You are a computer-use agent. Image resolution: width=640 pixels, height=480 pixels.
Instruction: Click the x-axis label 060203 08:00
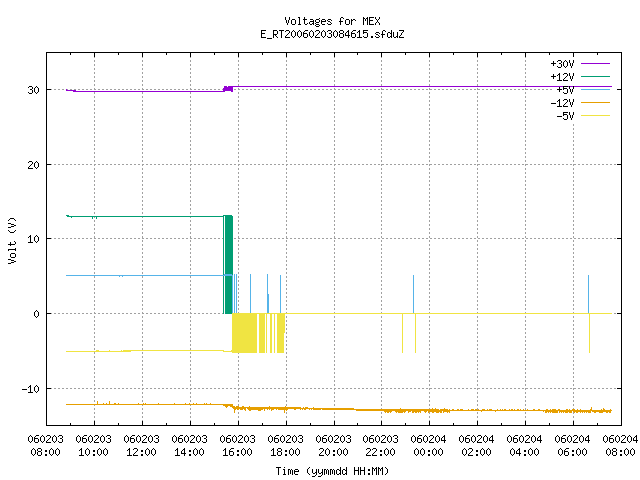point(45,446)
